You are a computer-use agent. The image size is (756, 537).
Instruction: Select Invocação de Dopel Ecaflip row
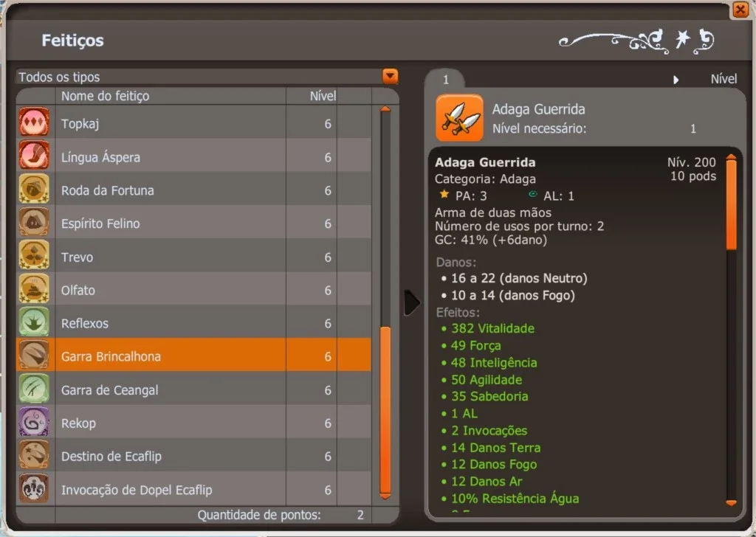click(194, 488)
